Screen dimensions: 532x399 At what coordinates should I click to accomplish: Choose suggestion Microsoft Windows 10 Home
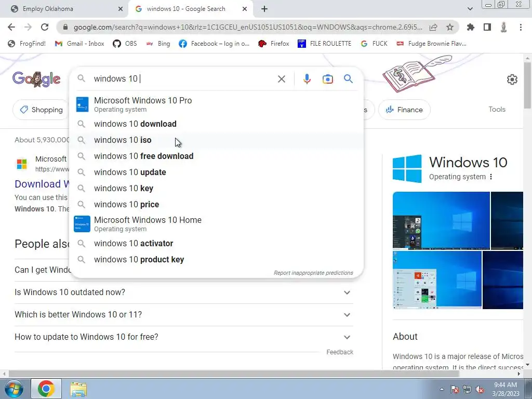216,224
